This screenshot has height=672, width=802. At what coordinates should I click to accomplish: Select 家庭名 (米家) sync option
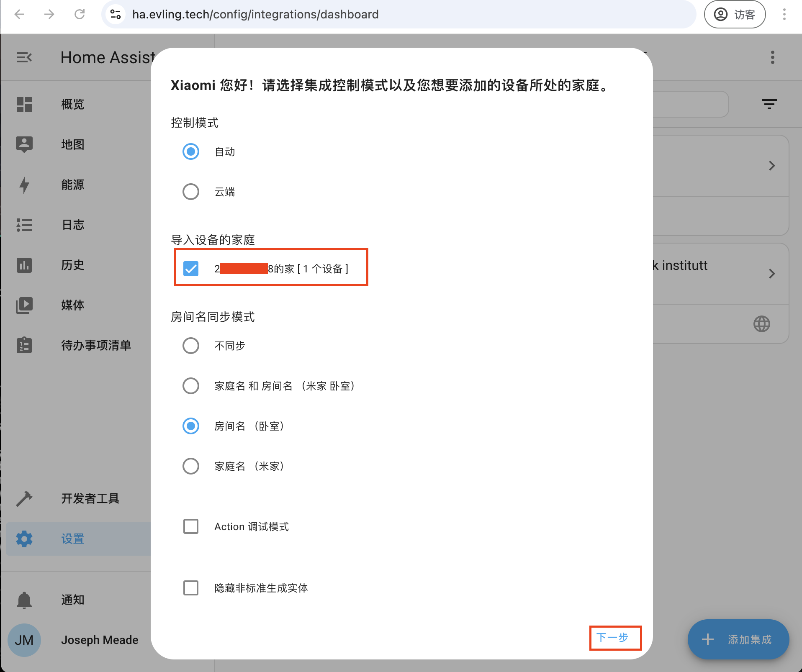[191, 466]
